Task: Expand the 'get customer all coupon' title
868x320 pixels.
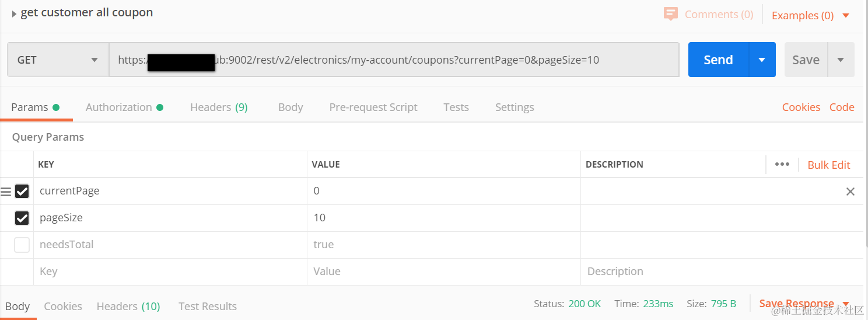Action: pos(14,13)
